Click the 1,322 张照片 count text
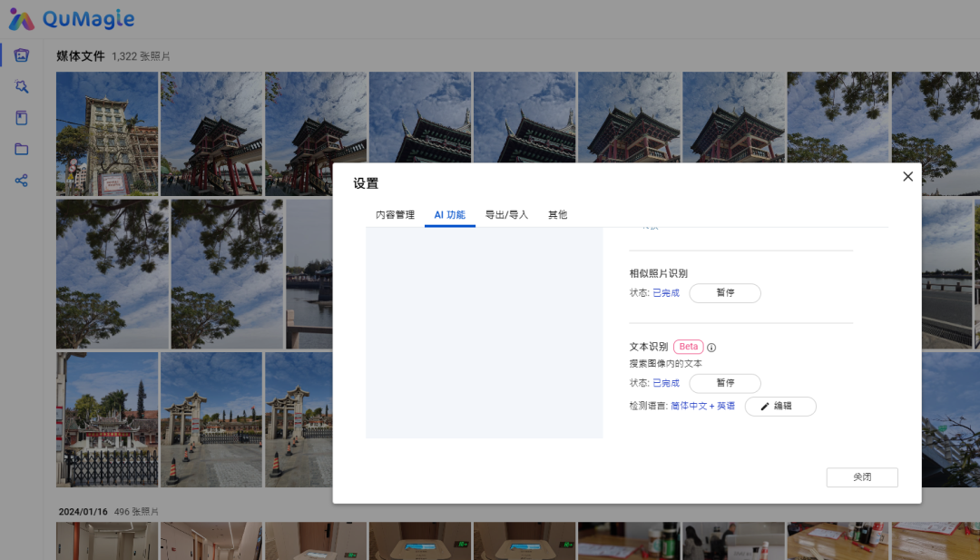The width and height of the screenshot is (980, 560). coord(141,56)
